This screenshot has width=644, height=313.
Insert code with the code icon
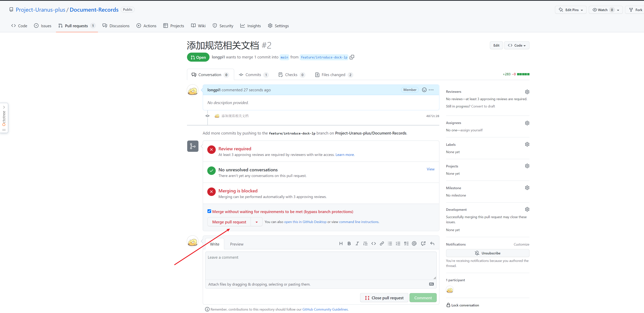coord(373,243)
